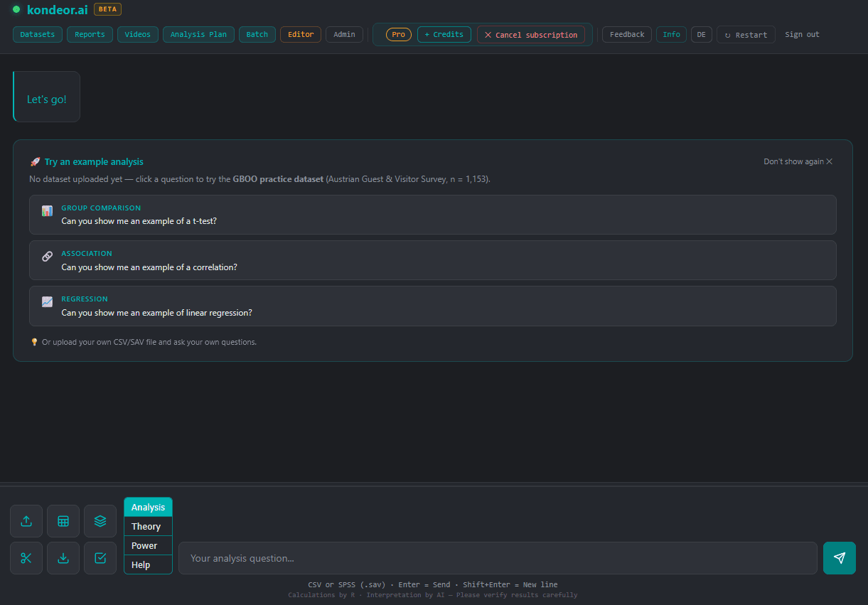Click the Info button
Image resolution: width=868 pixels, height=605 pixels.
tap(671, 34)
